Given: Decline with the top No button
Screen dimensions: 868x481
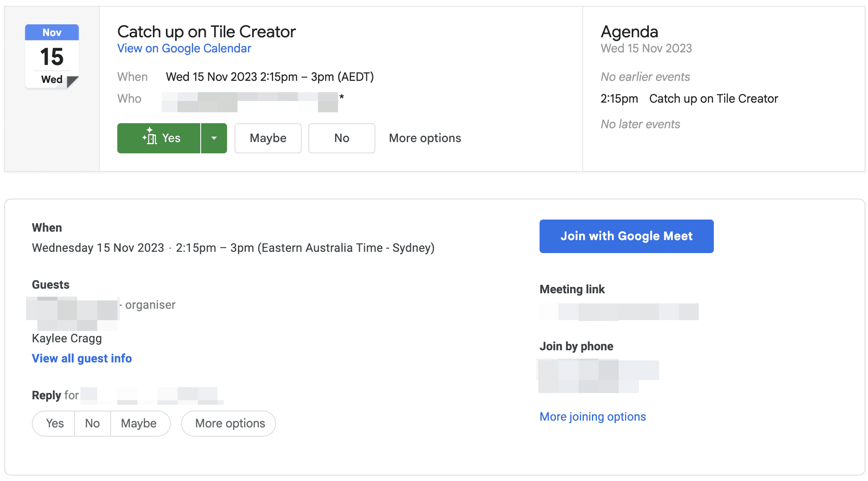Looking at the screenshot, I should 341,138.
